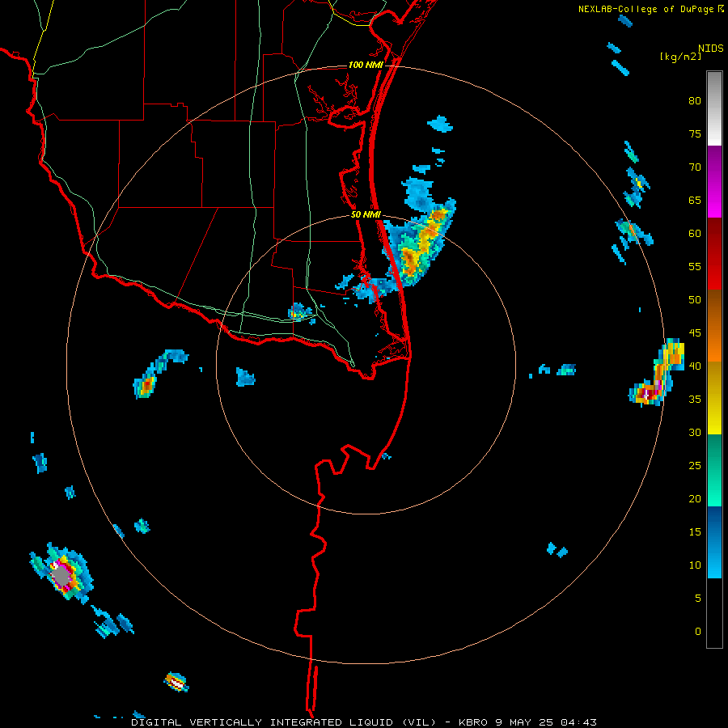
Task: Click the 0 value on the scale
Action: (698, 632)
